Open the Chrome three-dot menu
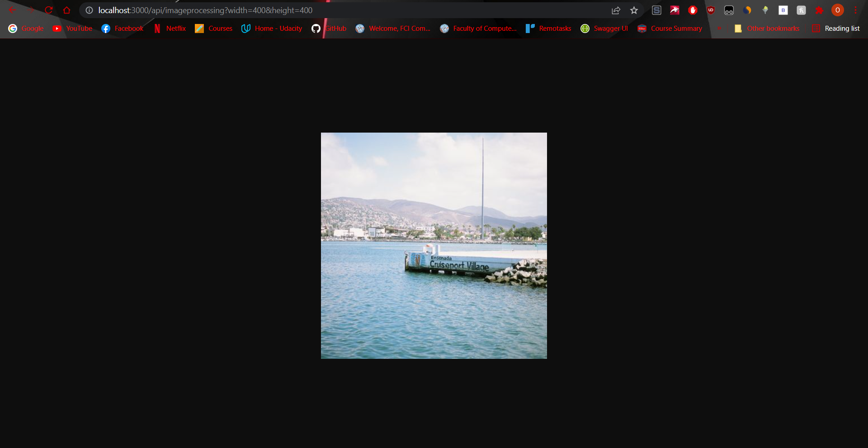868x448 pixels. point(855,10)
